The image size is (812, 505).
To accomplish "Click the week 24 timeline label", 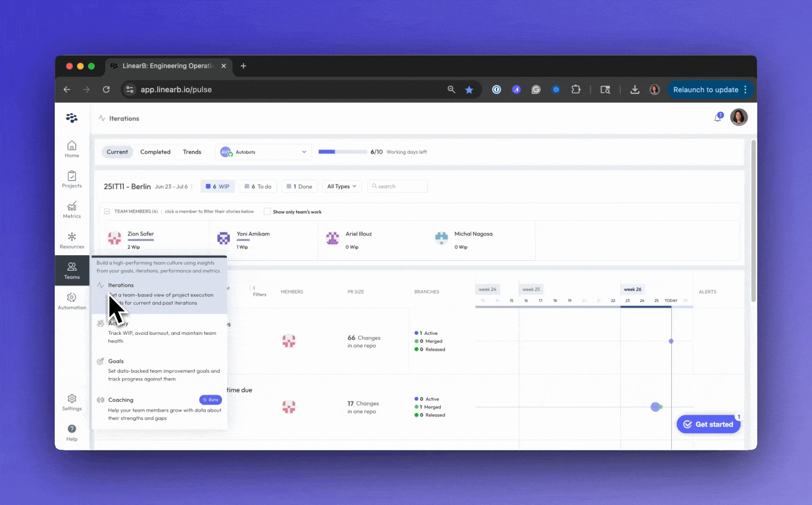I will pyautogui.click(x=487, y=289).
